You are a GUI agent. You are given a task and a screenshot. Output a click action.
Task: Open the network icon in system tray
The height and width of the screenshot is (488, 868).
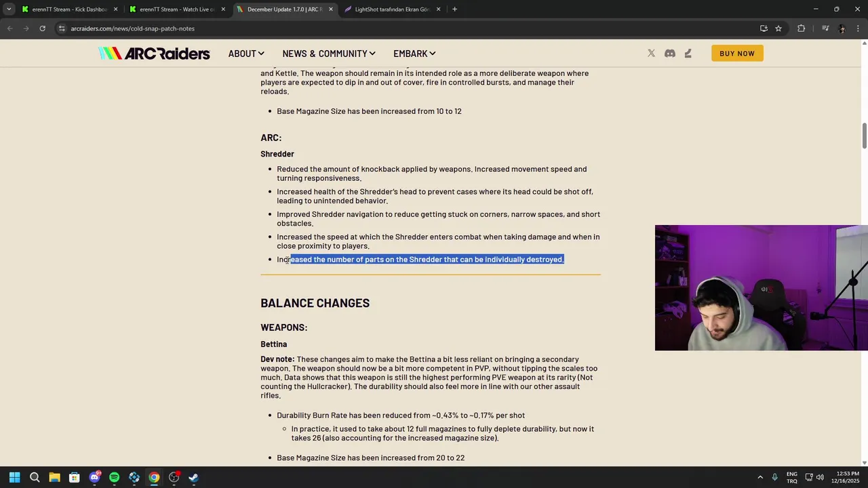pyautogui.click(x=808, y=477)
